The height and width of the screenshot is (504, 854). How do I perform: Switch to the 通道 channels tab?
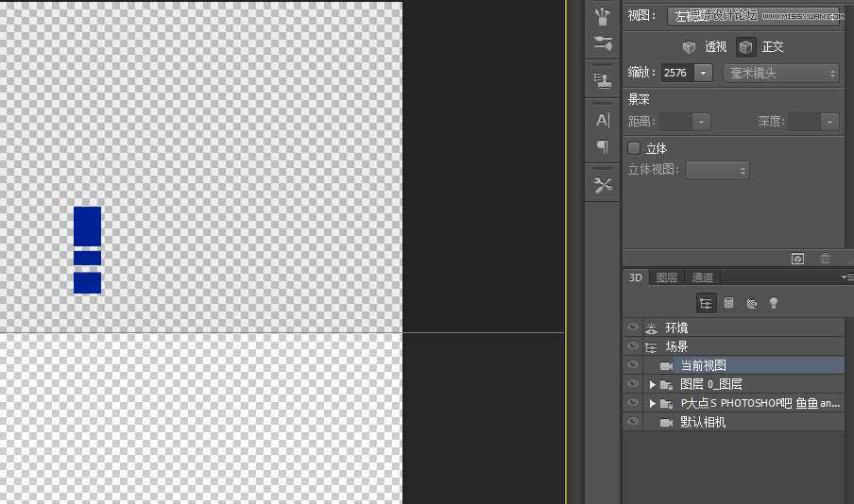tap(703, 277)
